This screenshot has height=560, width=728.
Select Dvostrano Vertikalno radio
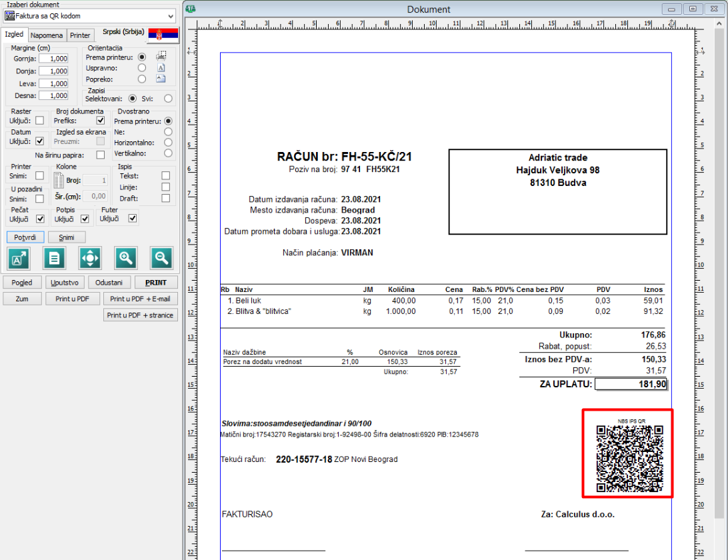pyautogui.click(x=168, y=153)
